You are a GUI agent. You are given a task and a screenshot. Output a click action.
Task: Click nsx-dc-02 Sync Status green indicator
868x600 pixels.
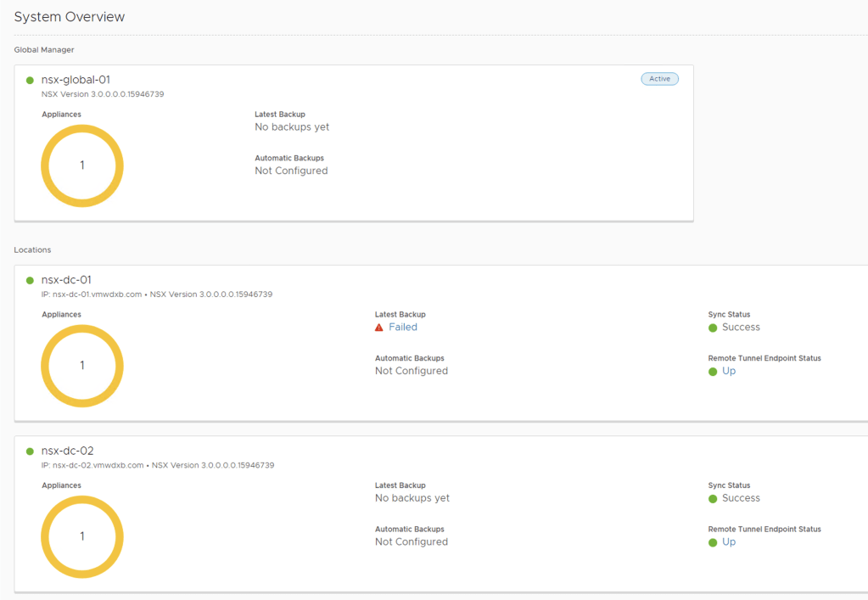(x=713, y=499)
